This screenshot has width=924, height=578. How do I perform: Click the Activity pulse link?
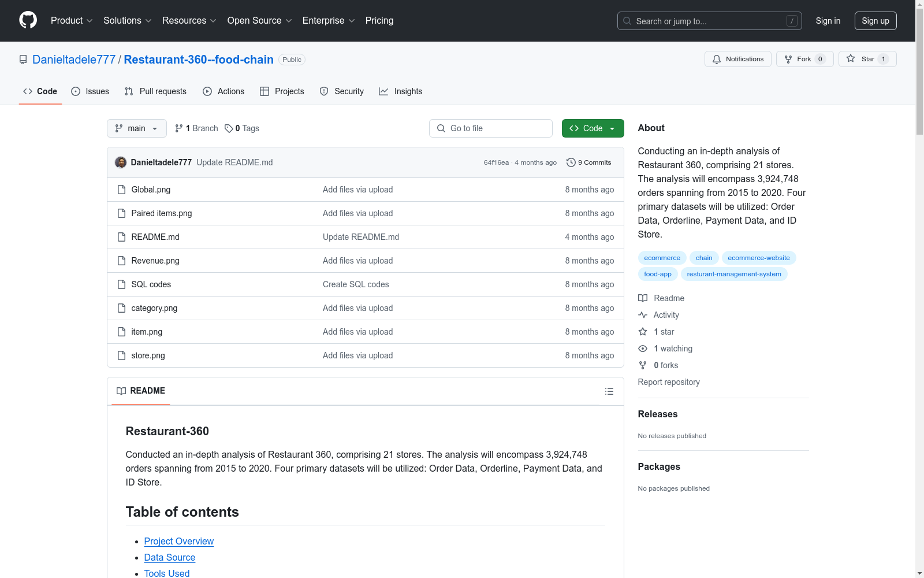tap(666, 315)
